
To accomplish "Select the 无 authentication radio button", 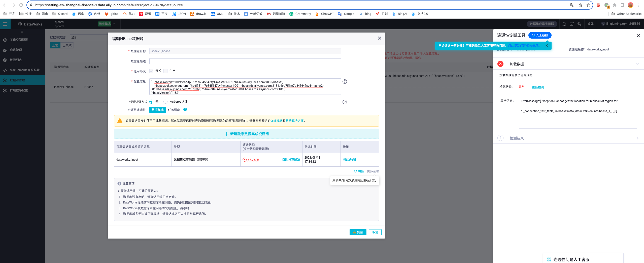I will tap(151, 102).
